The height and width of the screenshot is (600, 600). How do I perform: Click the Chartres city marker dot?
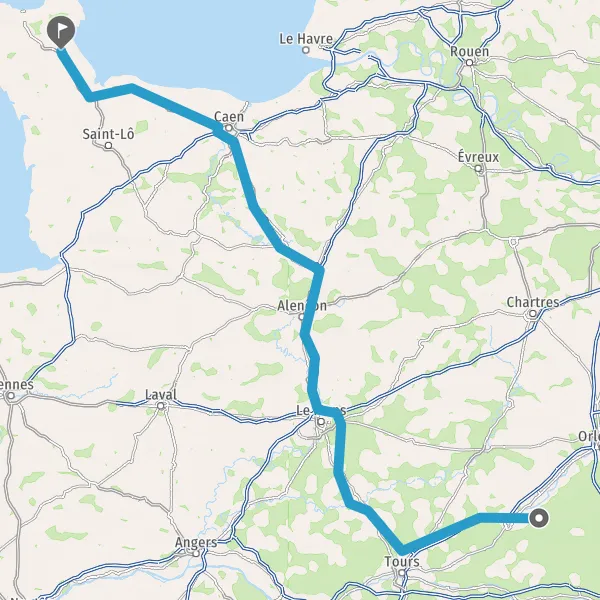[533, 314]
